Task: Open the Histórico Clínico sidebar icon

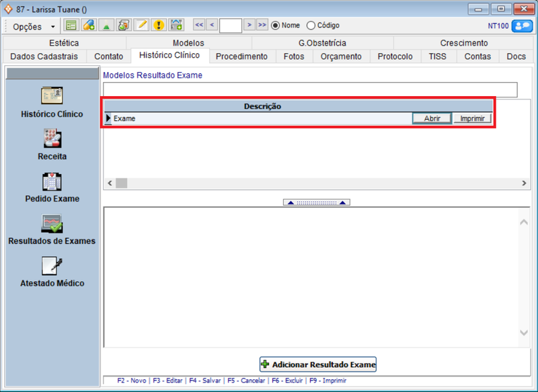Action: [52, 96]
